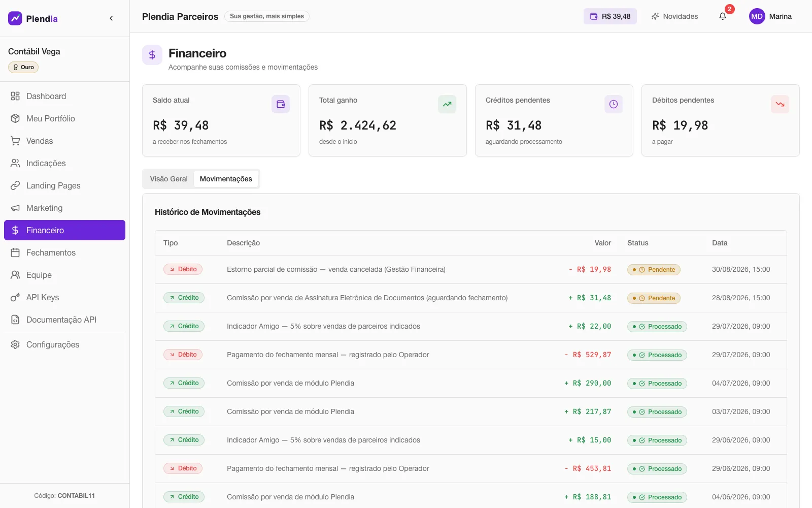Click the Estorno parcial de comissão description
This screenshot has width=812, height=508.
coord(336,269)
